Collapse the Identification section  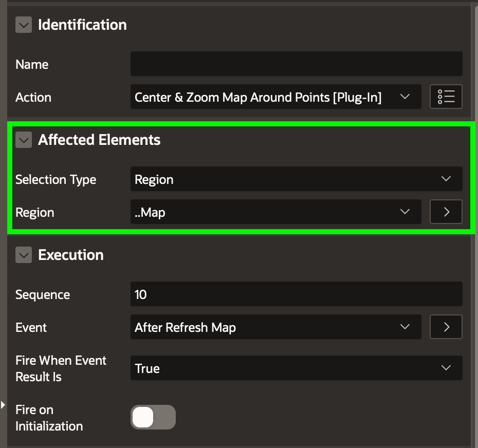(x=24, y=25)
